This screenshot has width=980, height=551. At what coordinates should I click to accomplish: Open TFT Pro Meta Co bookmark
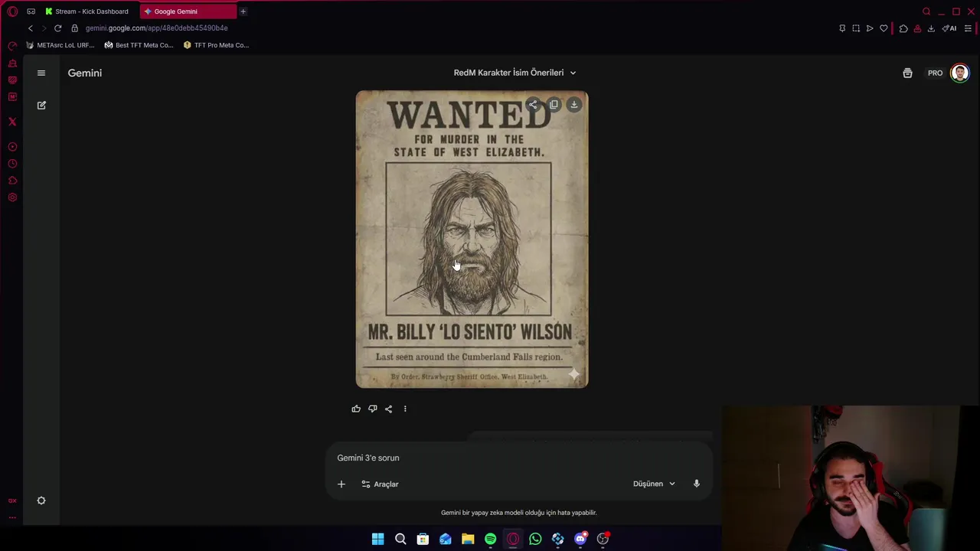[217, 45]
